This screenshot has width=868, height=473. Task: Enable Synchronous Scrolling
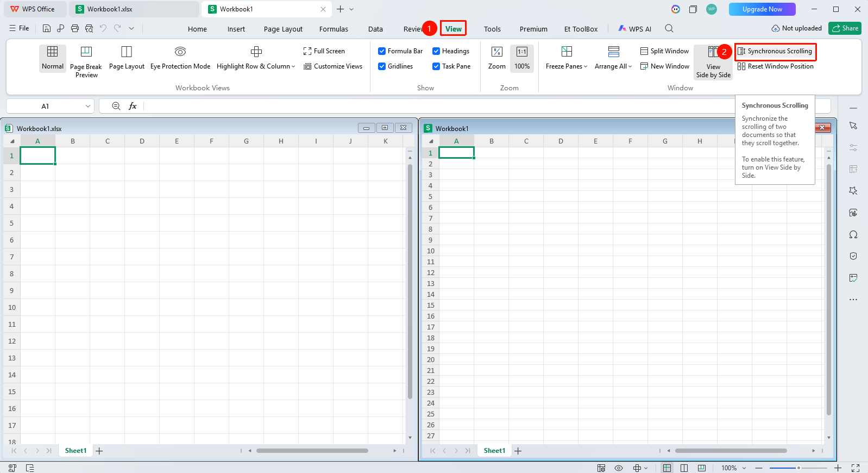(x=775, y=51)
